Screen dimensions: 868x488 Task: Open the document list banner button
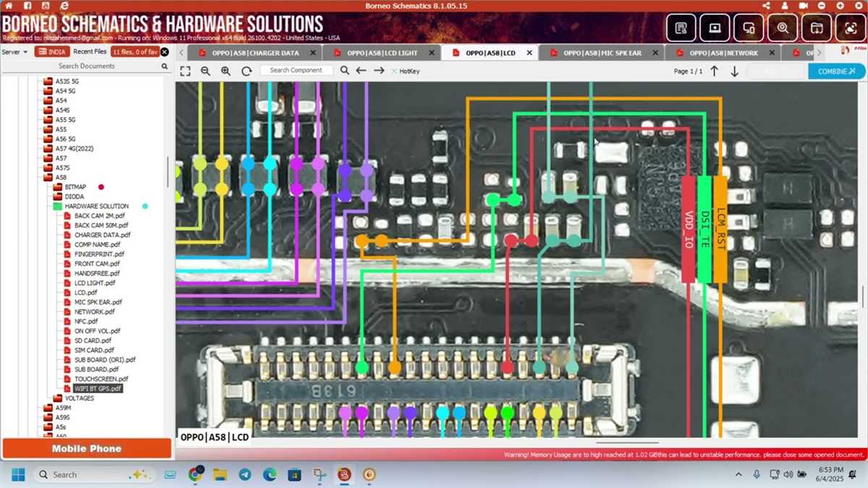681,28
